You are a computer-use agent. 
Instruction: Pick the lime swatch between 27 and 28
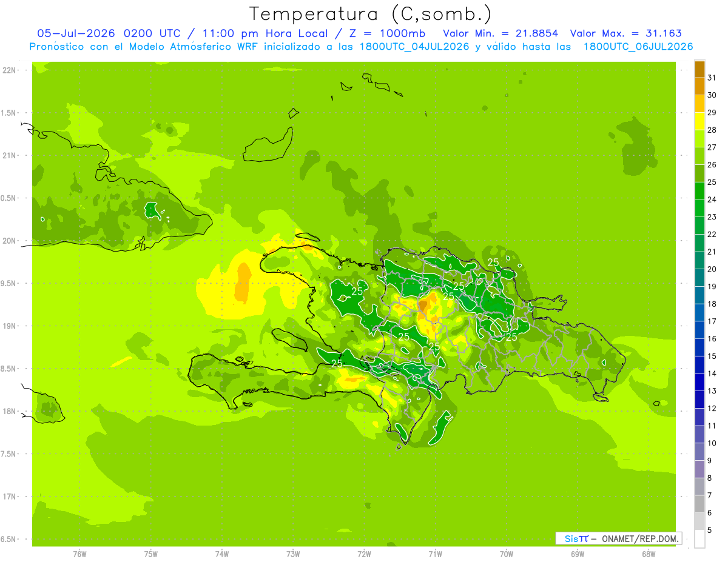point(699,138)
